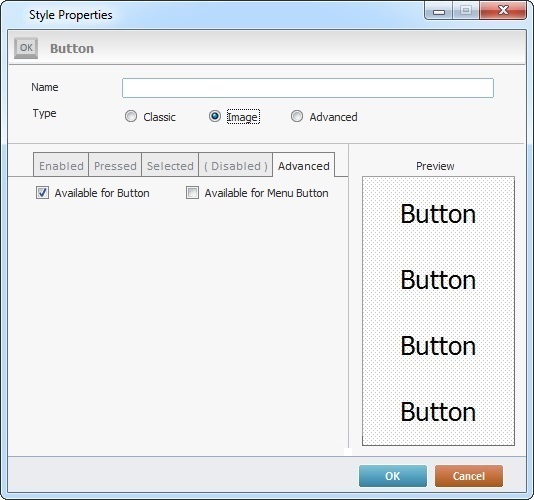Click the third Button preview sample
Image resolution: width=534 pixels, height=500 pixels.
click(x=438, y=346)
